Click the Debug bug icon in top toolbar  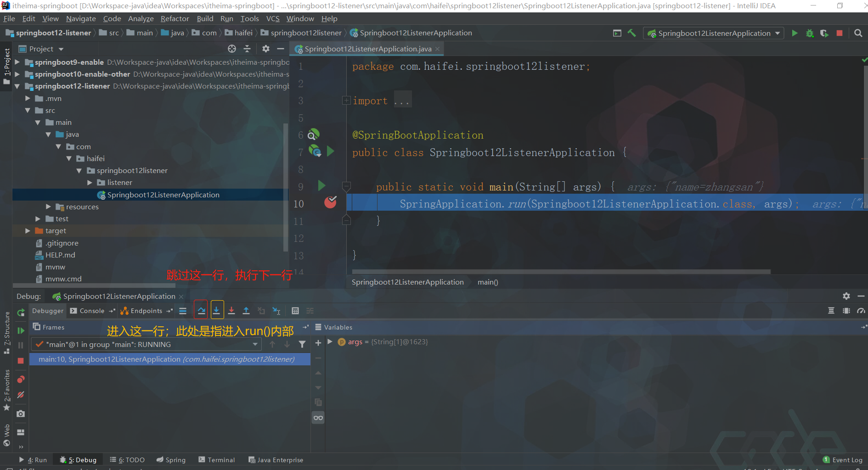coord(810,33)
